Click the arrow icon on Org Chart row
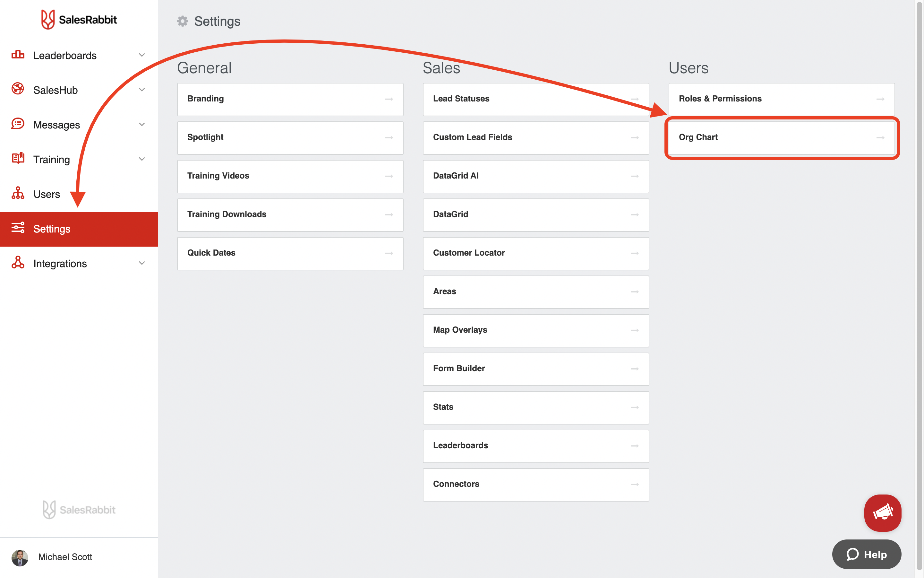Viewport: 924px width, 578px height. tap(880, 138)
